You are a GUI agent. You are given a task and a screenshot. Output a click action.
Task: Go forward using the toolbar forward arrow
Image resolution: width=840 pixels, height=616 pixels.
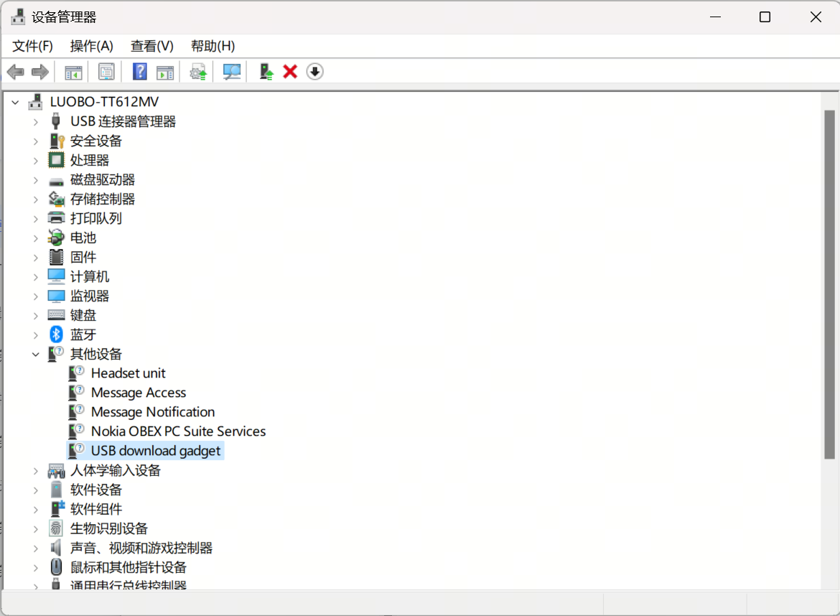point(40,72)
